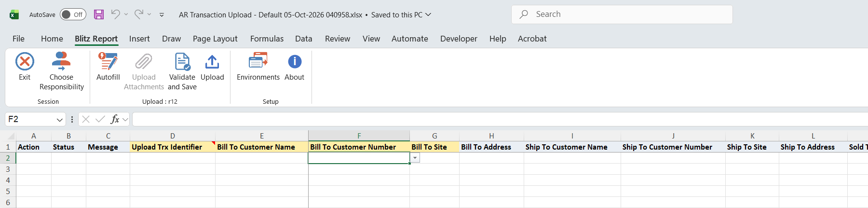Open the saved location chevron by filename

point(428,14)
